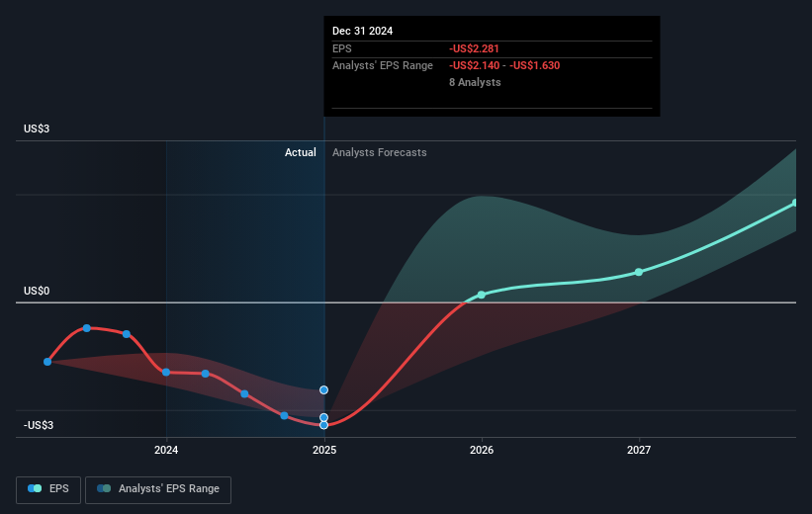
Task: Select the 2026 forecast EPS data point
Action: [x=482, y=295]
